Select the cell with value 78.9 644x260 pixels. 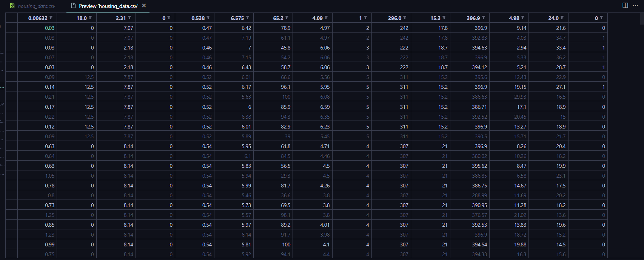273,28
